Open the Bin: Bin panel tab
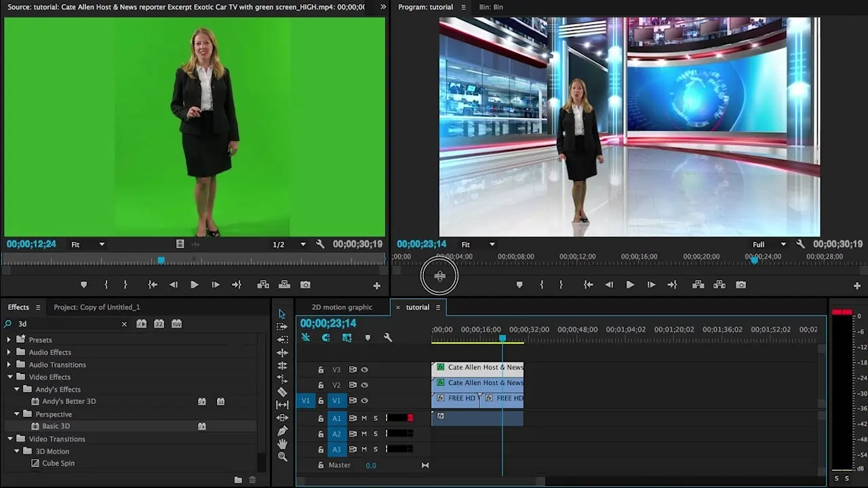This screenshot has width=868, height=488. coord(491,7)
